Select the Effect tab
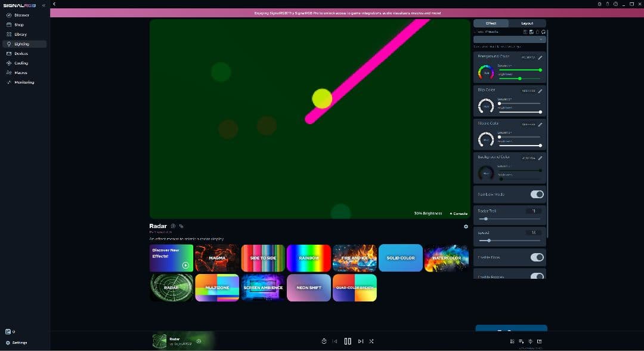644x351 pixels. coord(491,23)
